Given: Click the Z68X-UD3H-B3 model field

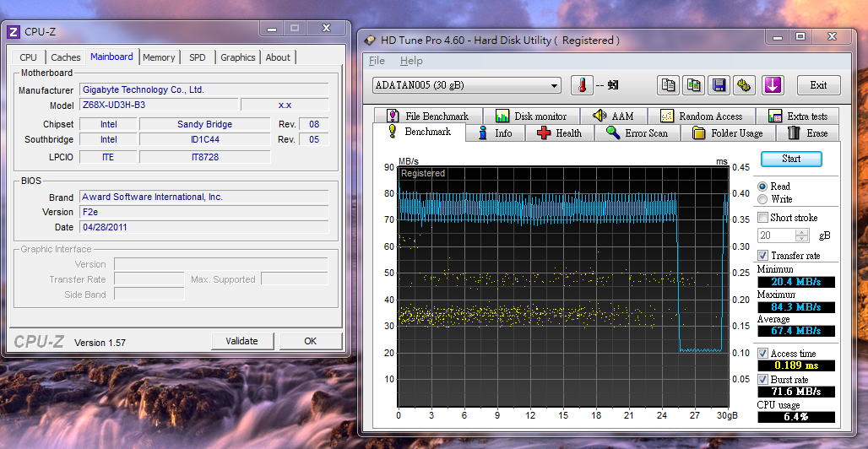Looking at the screenshot, I should pos(160,105).
